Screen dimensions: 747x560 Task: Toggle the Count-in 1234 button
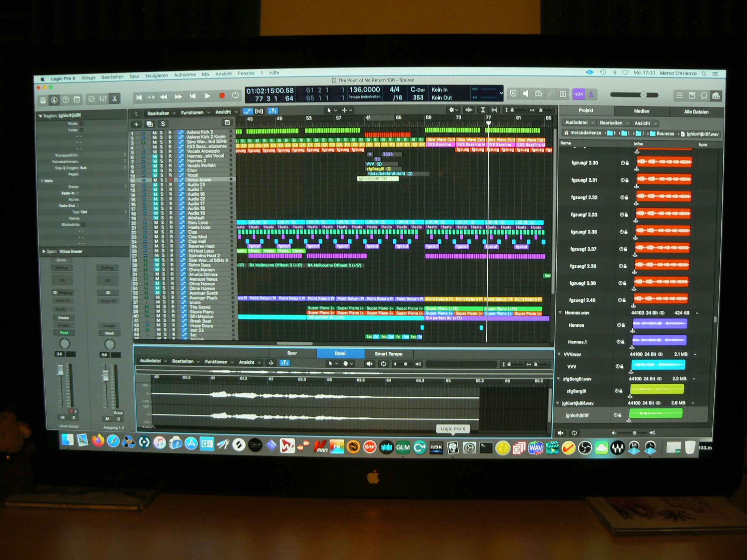(578, 94)
